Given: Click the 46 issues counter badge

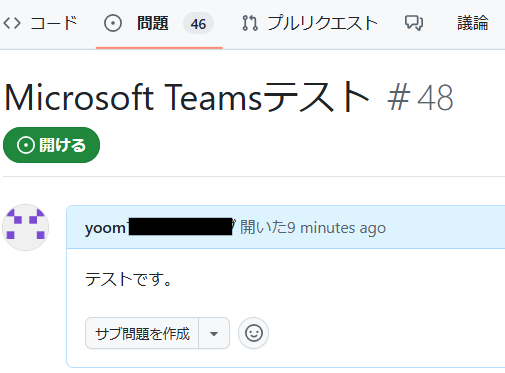Looking at the screenshot, I should click(x=198, y=24).
